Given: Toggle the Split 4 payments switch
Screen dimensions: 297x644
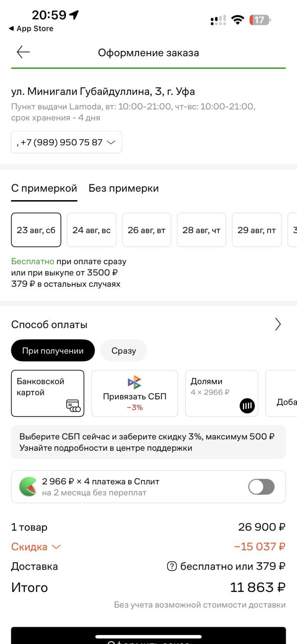Looking at the screenshot, I should tap(261, 486).
